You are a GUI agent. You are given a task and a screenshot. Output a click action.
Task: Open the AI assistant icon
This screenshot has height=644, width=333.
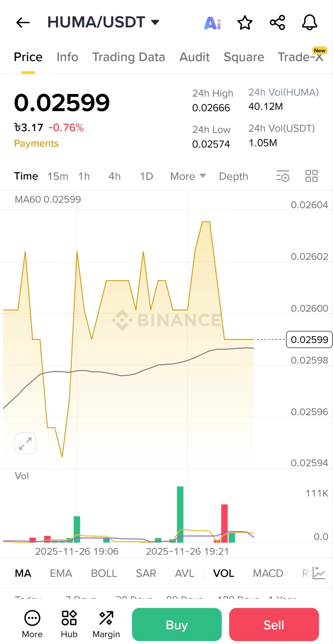[213, 23]
